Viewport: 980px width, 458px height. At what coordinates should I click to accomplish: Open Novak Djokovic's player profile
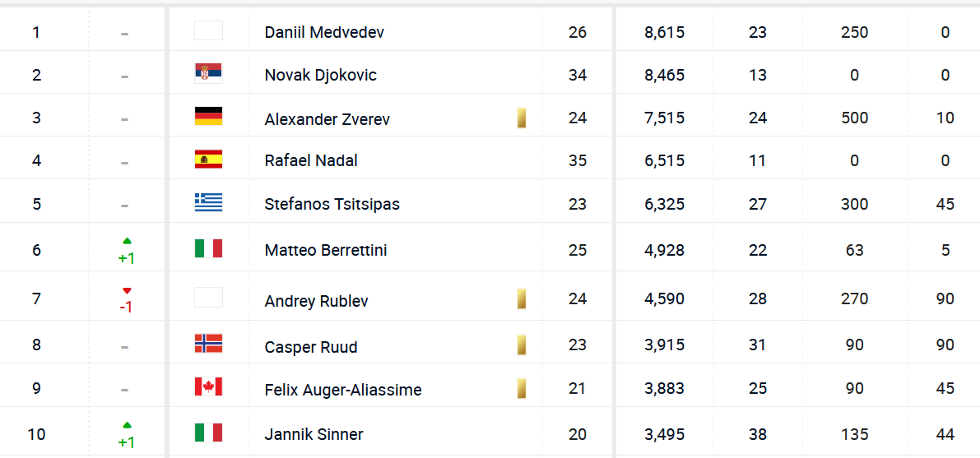(x=320, y=75)
